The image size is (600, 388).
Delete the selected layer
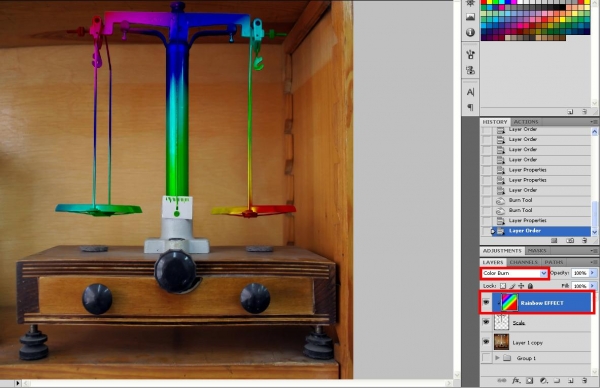(584, 381)
